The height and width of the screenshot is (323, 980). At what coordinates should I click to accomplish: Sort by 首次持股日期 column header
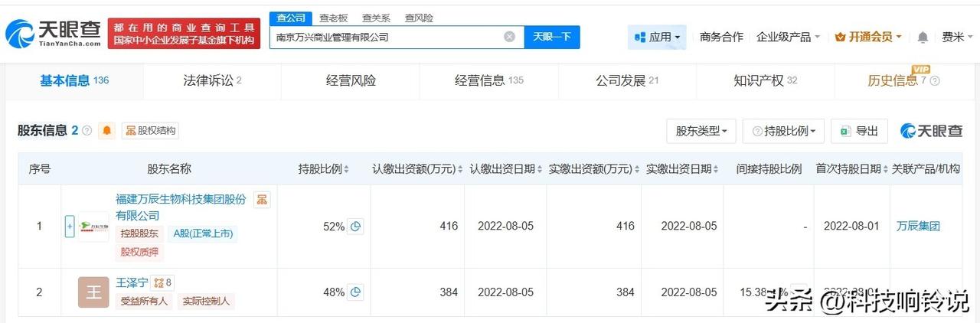pos(851,168)
